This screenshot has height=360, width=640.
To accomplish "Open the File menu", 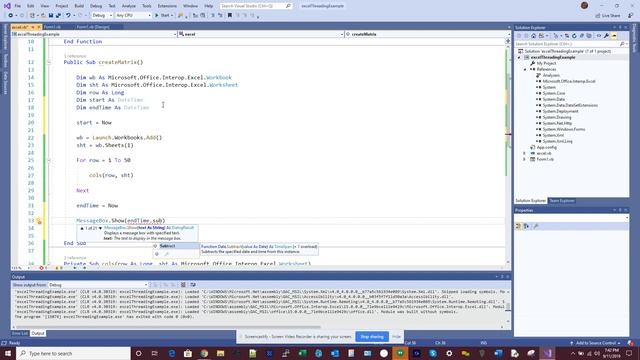I will (18, 6).
